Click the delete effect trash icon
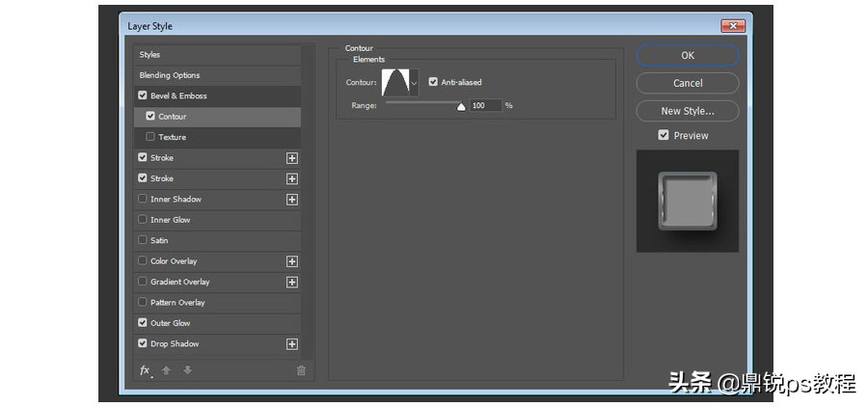The width and height of the screenshot is (868, 407). [301, 371]
